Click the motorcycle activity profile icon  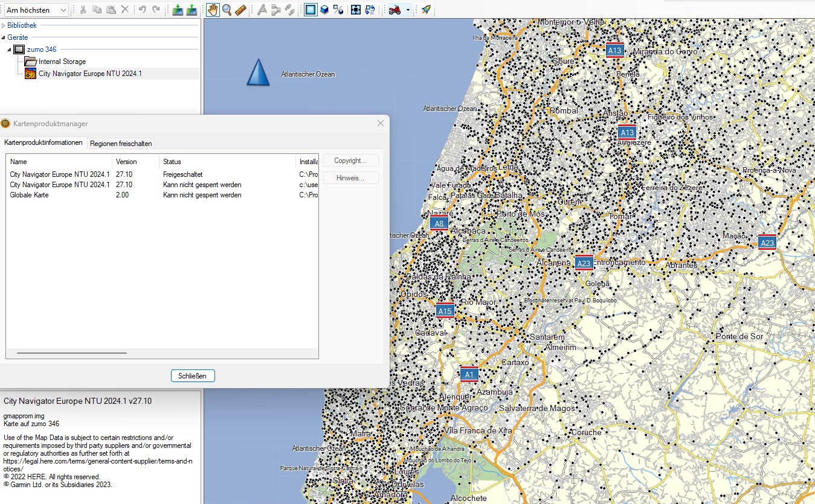click(x=395, y=10)
